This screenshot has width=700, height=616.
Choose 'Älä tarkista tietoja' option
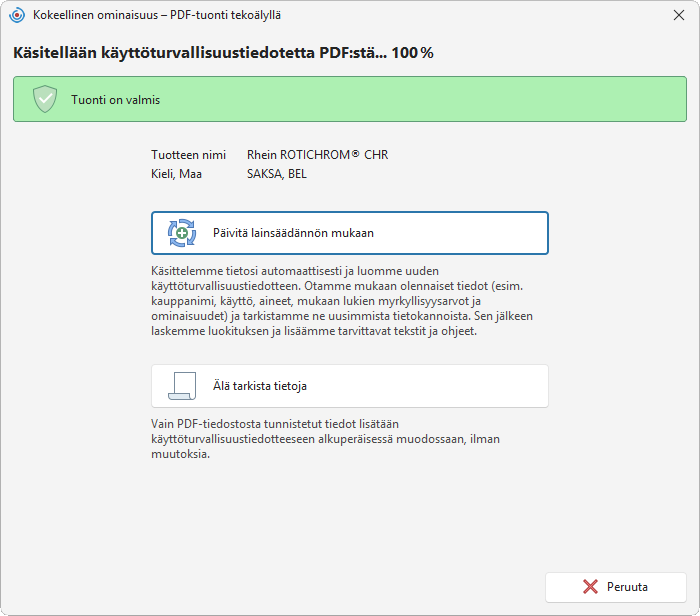coord(350,386)
